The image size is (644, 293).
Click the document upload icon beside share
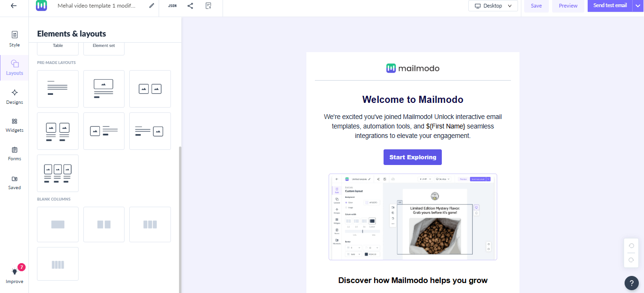pyautogui.click(x=208, y=6)
